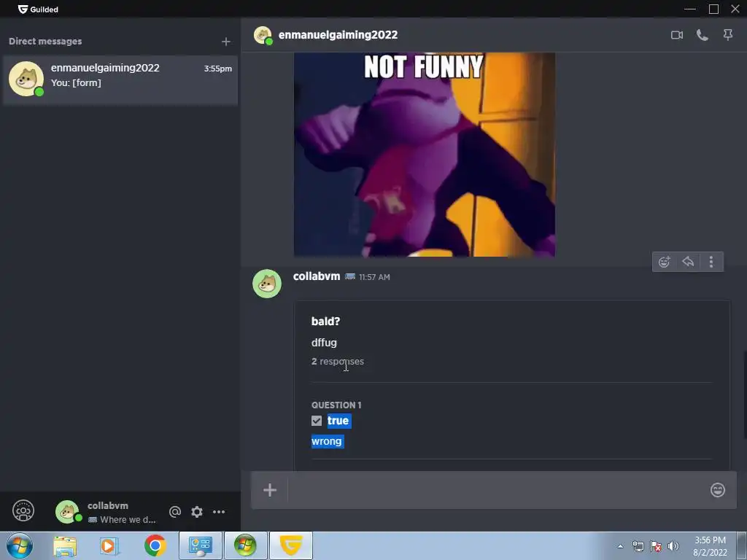The image size is (747, 560).
Task: Click the chat scrollbar on the right
Action: click(x=745, y=395)
